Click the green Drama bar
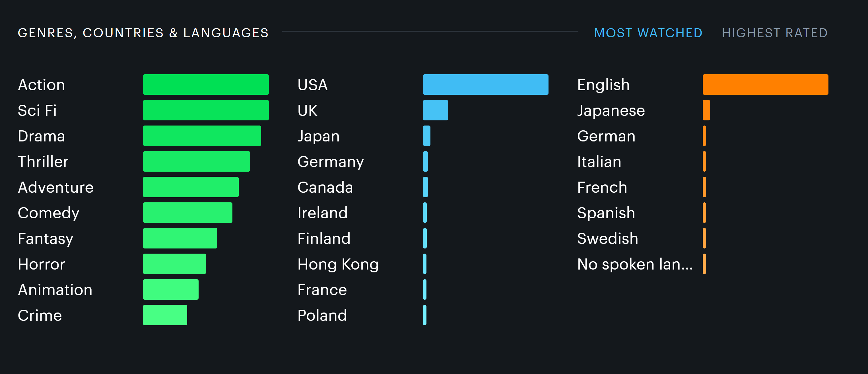 pyautogui.click(x=202, y=136)
